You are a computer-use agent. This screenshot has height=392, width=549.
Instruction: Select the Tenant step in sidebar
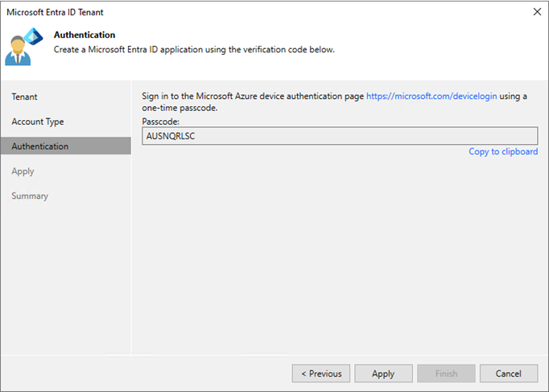coord(24,97)
